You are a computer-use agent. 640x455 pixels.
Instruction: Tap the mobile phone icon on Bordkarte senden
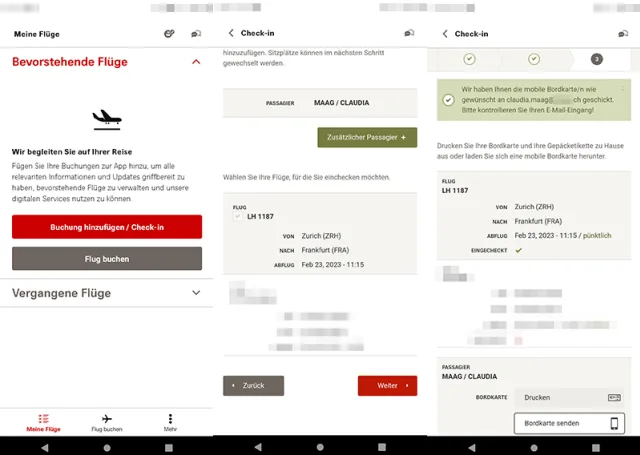tap(614, 423)
